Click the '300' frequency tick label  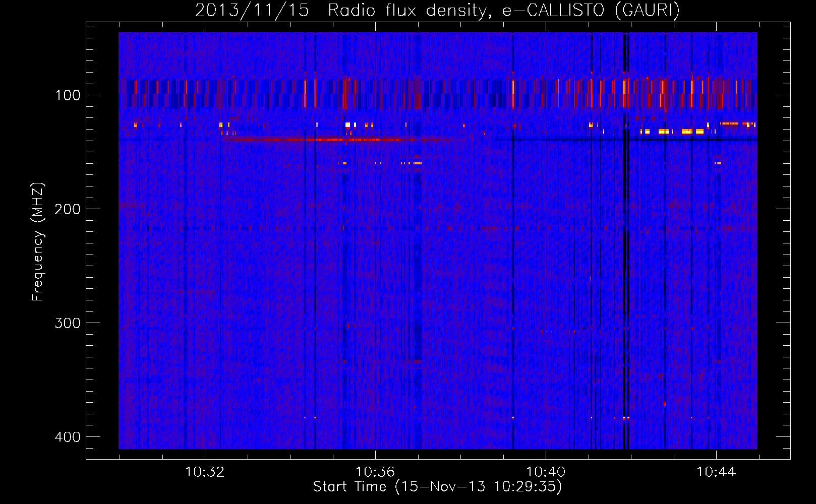point(68,323)
